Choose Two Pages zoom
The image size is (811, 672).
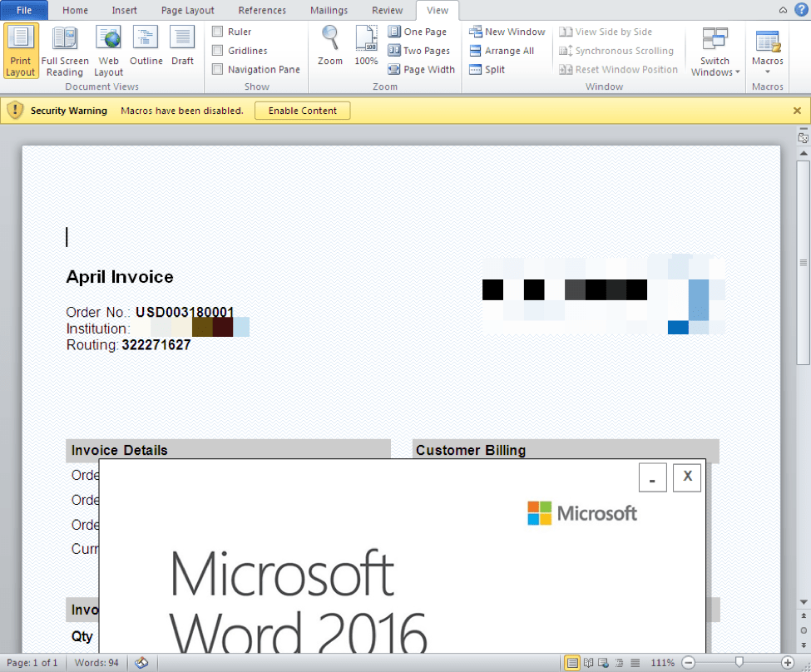419,51
